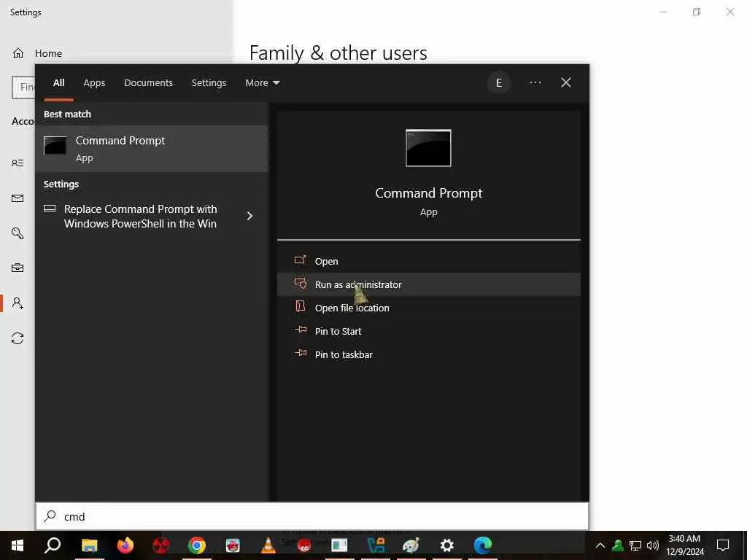
Task: Expand the Replace Command Prompt setting chevron
Action: tap(249, 216)
